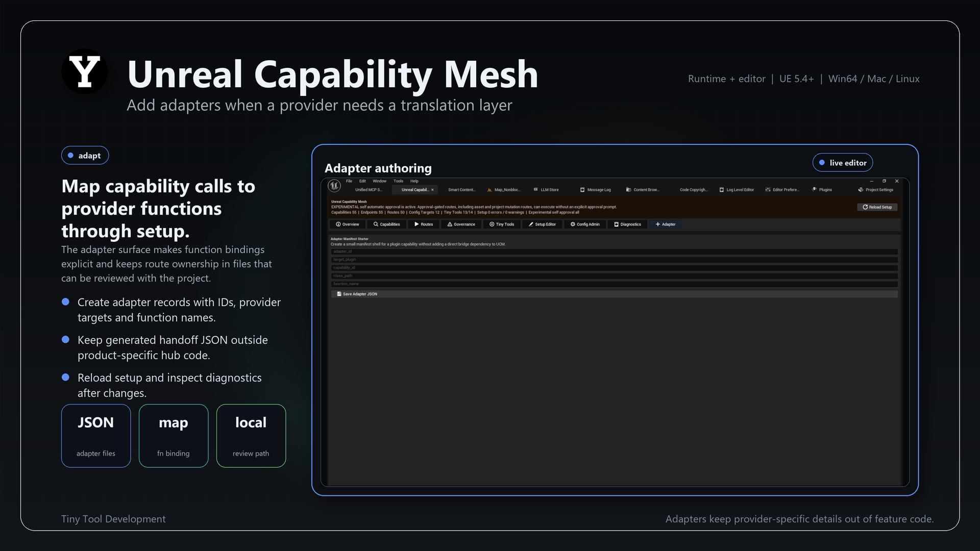The width and height of the screenshot is (980, 551).
Task: Click the Log Level Editor tab icon
Action: tap(722, 190)
